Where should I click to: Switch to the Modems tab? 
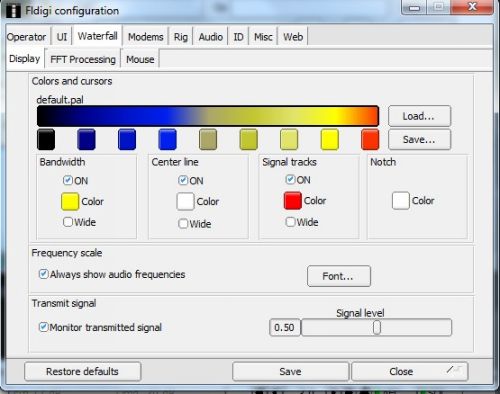[146, 37]
